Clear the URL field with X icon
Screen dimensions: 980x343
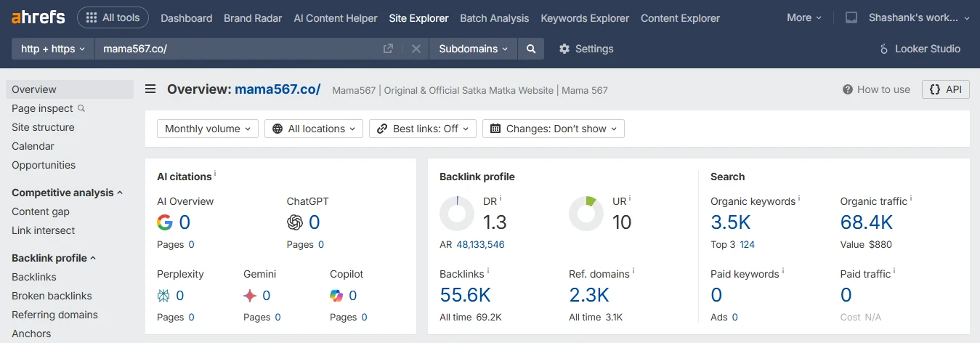click(416, 49)
